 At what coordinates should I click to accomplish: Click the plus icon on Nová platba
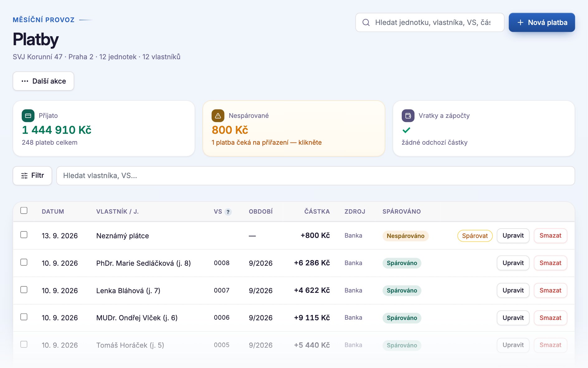coord(520,22)
